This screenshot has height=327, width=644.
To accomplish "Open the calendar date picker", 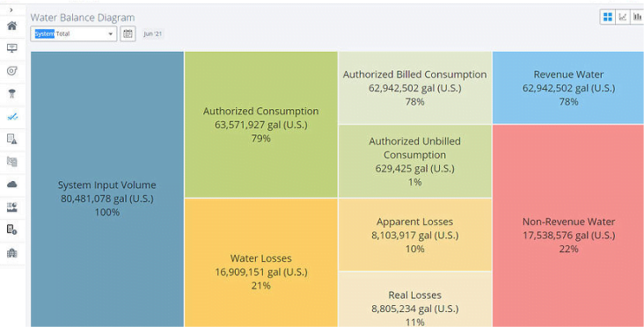I will pos(128,33).
